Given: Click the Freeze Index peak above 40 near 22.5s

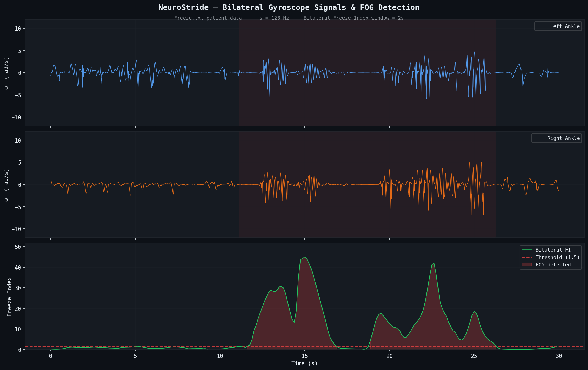Looking at the screenshot, I should [x=434, y=263].
